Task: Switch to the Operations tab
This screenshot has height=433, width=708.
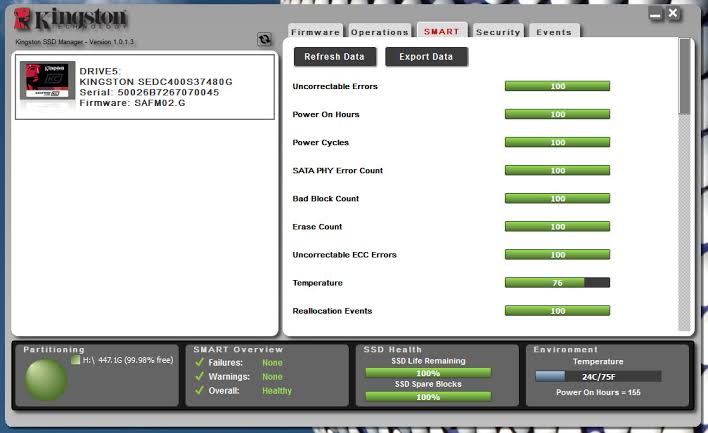Action: [x=380, y=32]
